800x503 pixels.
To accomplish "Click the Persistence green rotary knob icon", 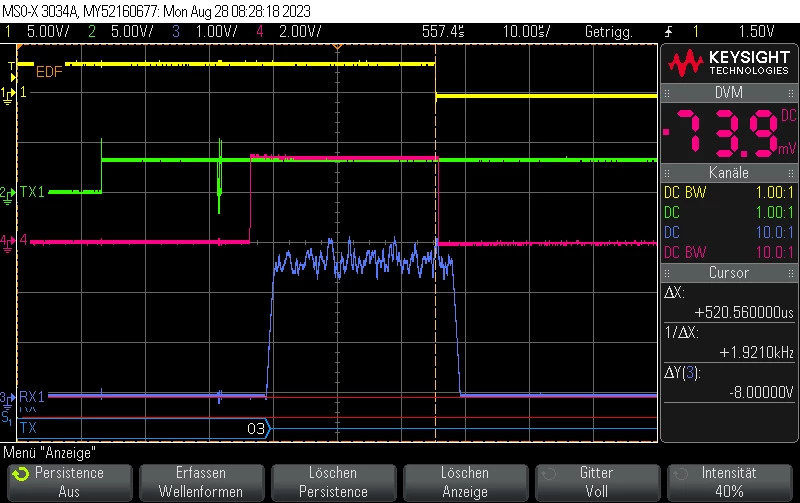I will 21,474.
